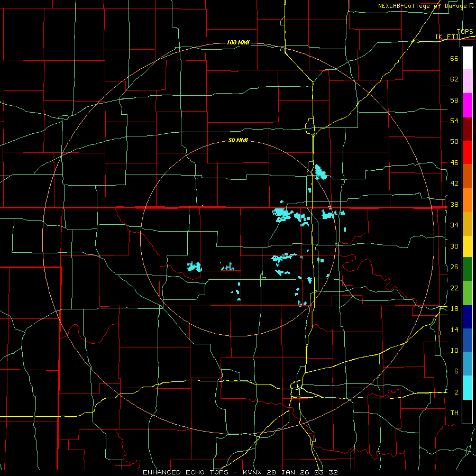Viewport: 476px width, 476px height.
Task: Click the "[K FT]" units label
Action: [x=447, y=37]
